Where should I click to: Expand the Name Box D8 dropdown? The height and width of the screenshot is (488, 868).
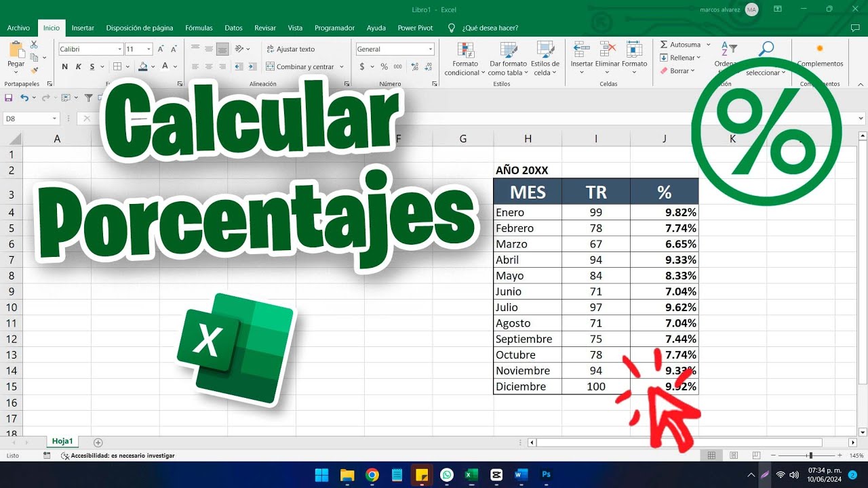55,119
